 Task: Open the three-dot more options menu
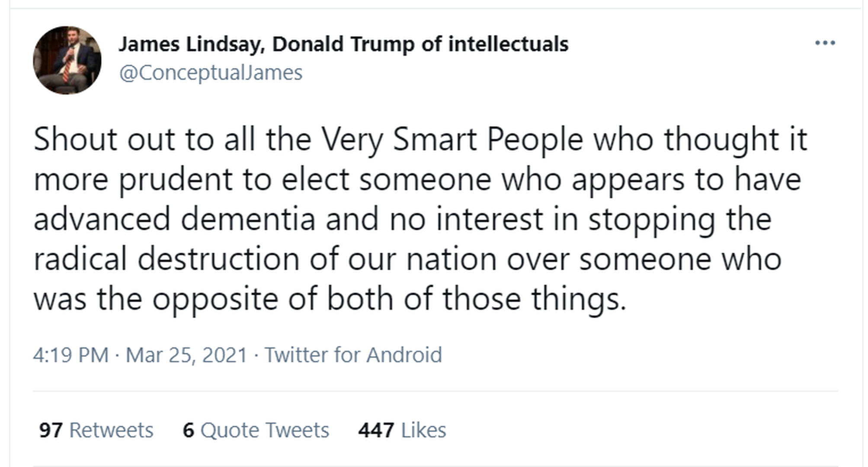click(825, 43)
